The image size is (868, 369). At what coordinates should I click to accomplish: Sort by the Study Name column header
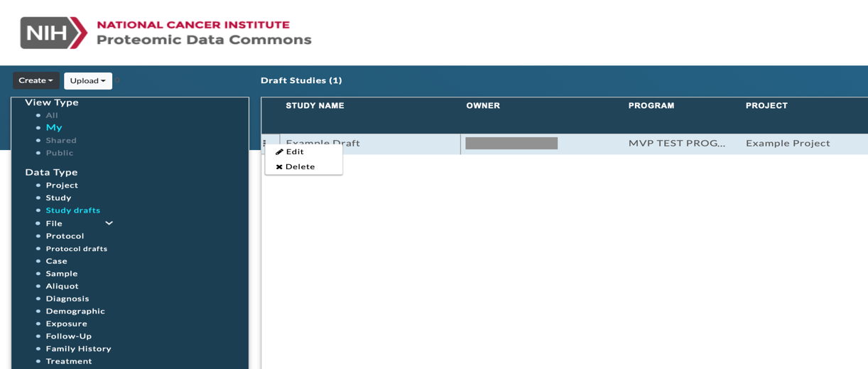[x=315, y=106]
